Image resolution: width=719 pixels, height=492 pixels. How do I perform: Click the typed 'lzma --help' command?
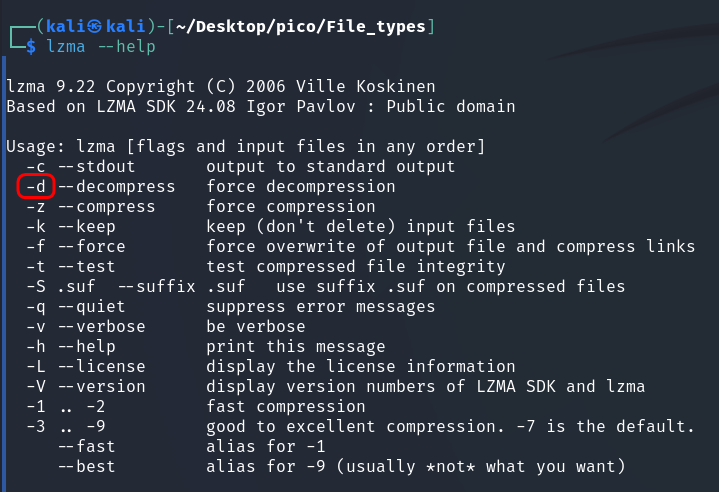pyautogui.click(x=105, y=46)
